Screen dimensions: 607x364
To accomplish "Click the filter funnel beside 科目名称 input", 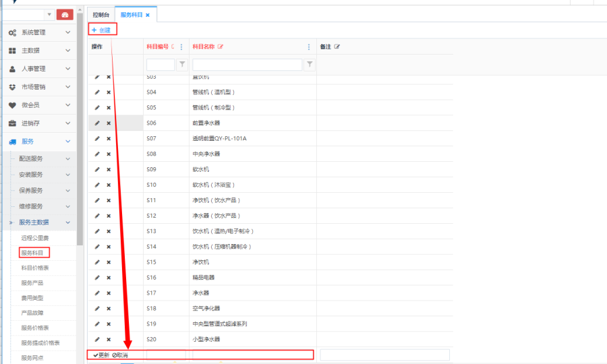I will 310,65.
